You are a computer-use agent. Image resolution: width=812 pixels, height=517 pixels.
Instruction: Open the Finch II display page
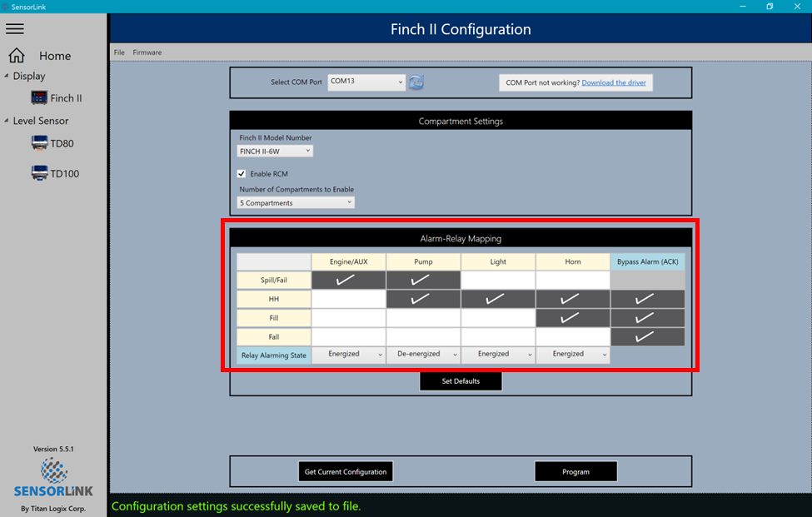64,97
